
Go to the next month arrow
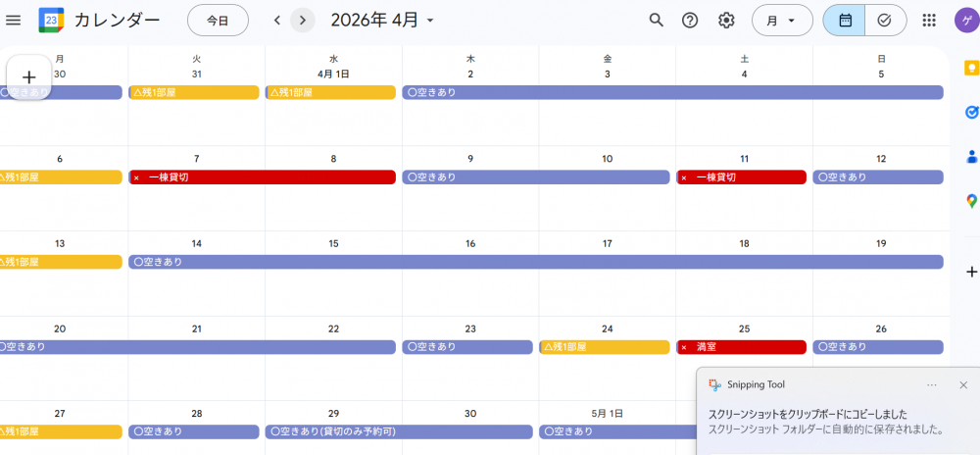[x=303, y=20]
